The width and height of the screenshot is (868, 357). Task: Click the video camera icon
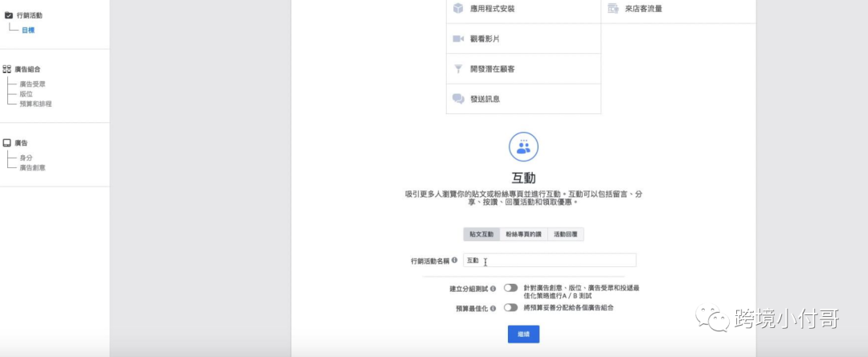click(458, 39)
